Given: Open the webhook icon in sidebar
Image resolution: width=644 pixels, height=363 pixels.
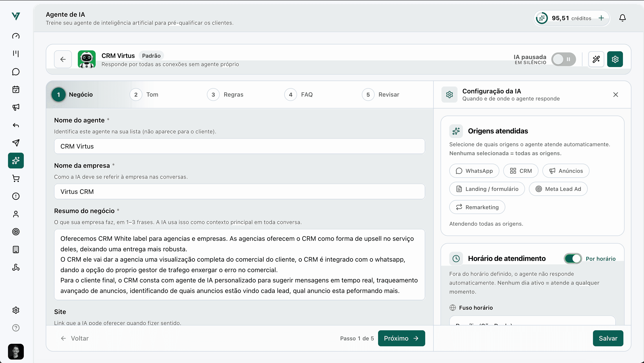Looking at the screenshot, I should (x=16, y=268).
